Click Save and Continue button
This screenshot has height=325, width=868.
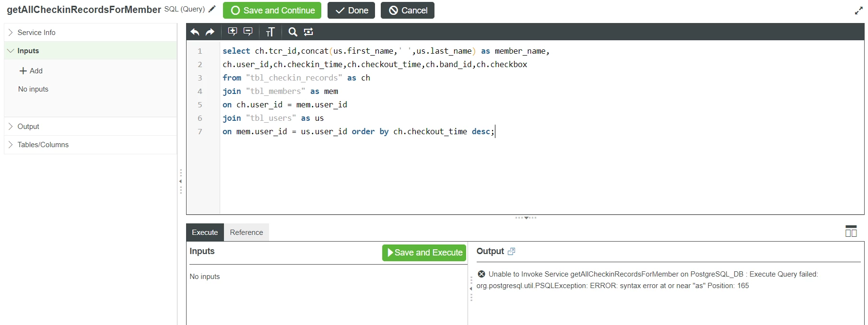point(273,11)
